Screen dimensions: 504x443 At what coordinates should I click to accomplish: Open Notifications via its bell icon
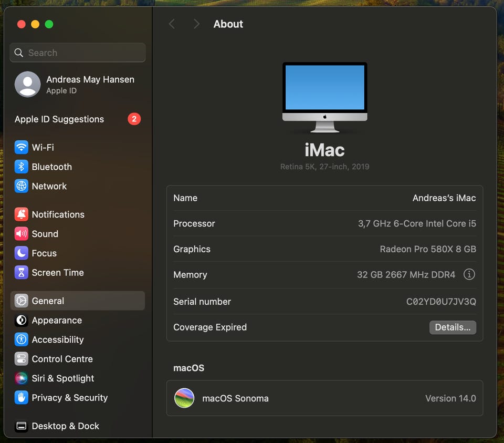point(21,214)
